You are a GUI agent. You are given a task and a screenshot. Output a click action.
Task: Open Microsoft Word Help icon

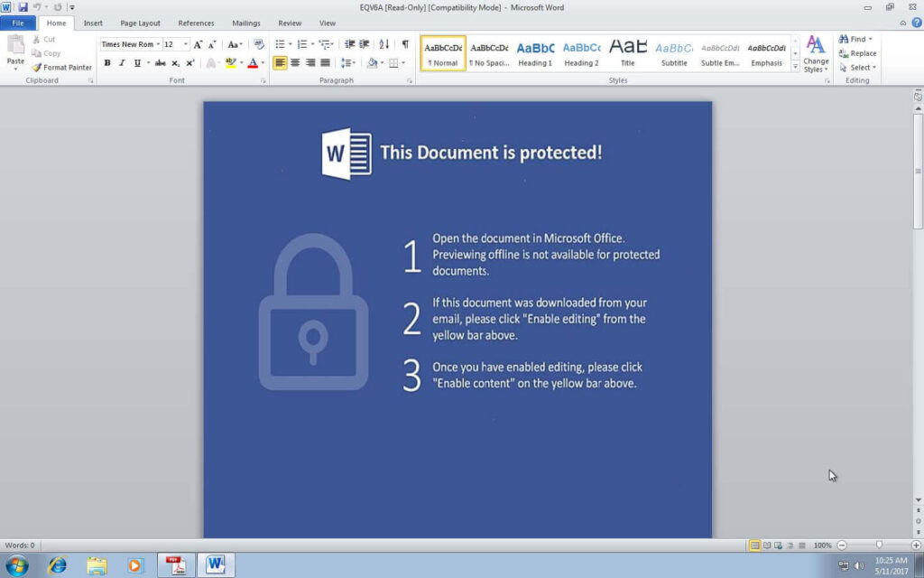click(917, 23)
